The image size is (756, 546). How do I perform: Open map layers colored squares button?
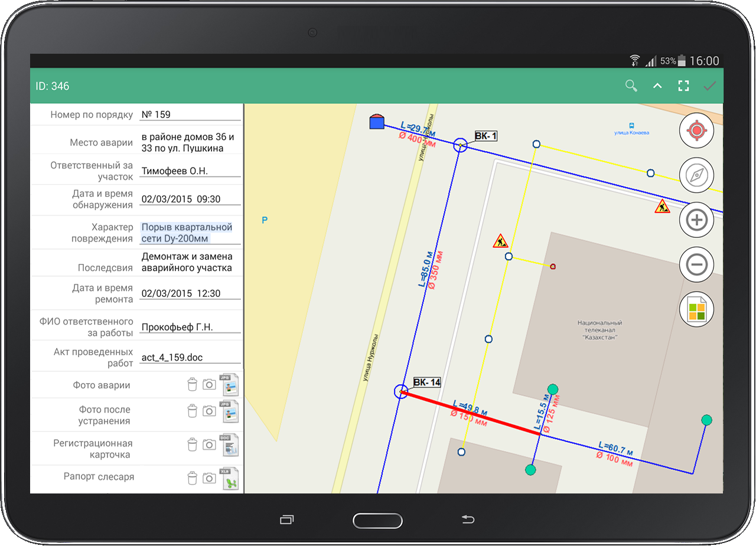coord(697,309)
